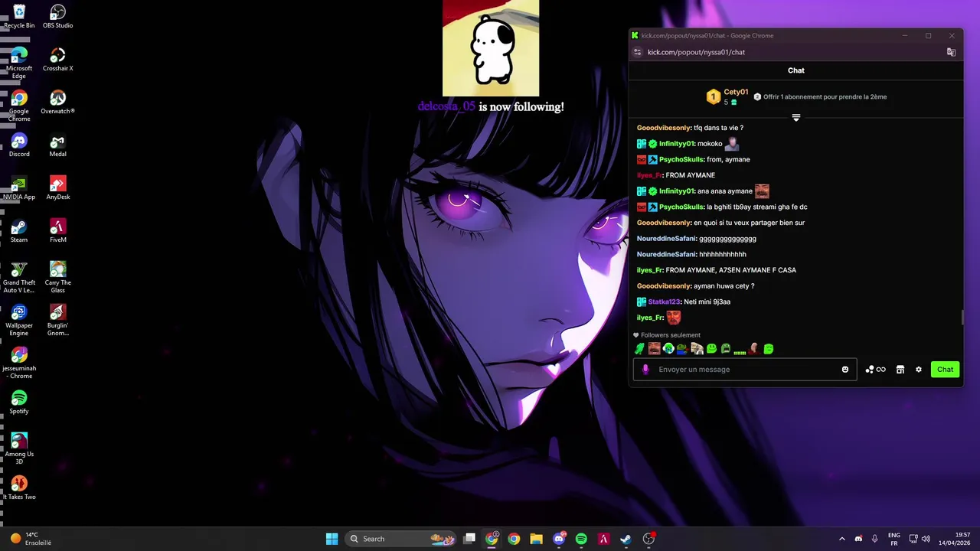The image size is (980, 551).
Task: Click top gifter Cety01 name
Action: 736,93
